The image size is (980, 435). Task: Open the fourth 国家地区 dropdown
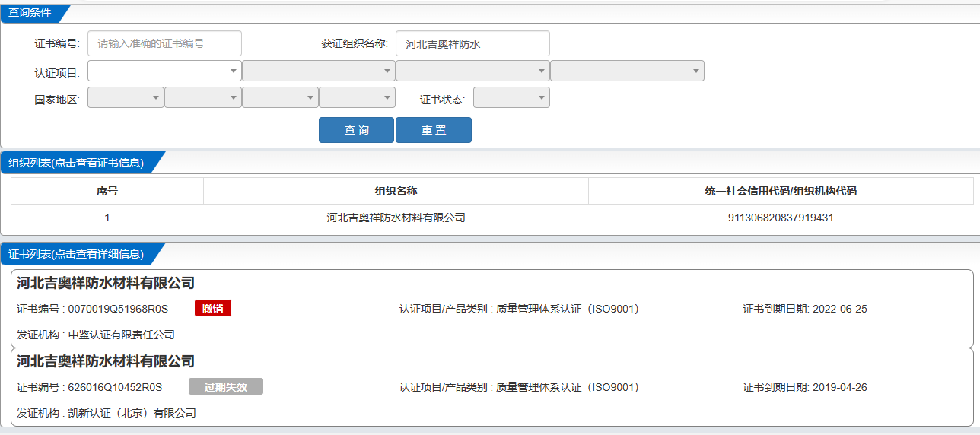tap(357, 97)
